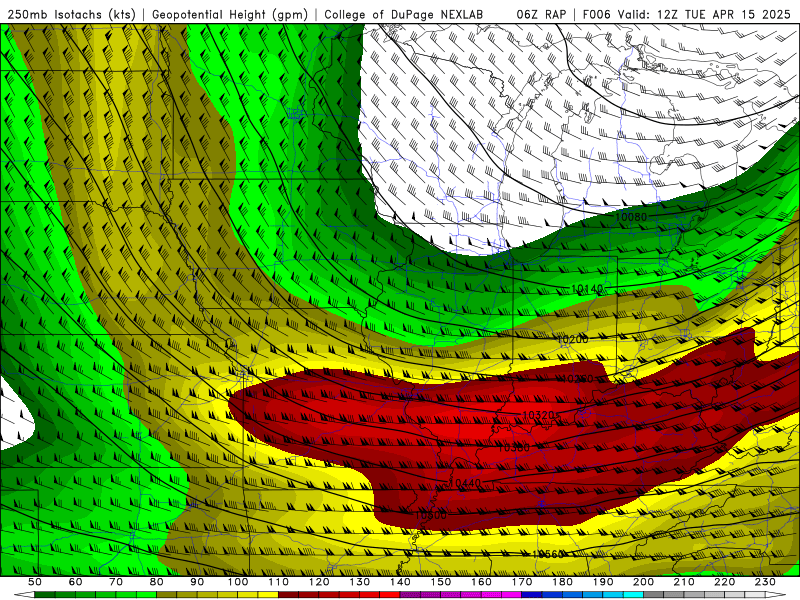Click the 10320 height contour label
800x600 pixels.
(x=539, y=415)
